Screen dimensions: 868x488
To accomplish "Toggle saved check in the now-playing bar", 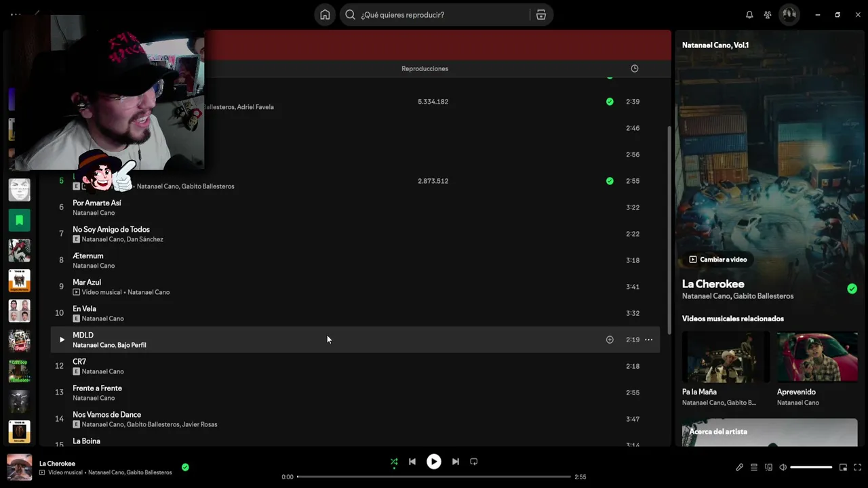I will 185,467.
